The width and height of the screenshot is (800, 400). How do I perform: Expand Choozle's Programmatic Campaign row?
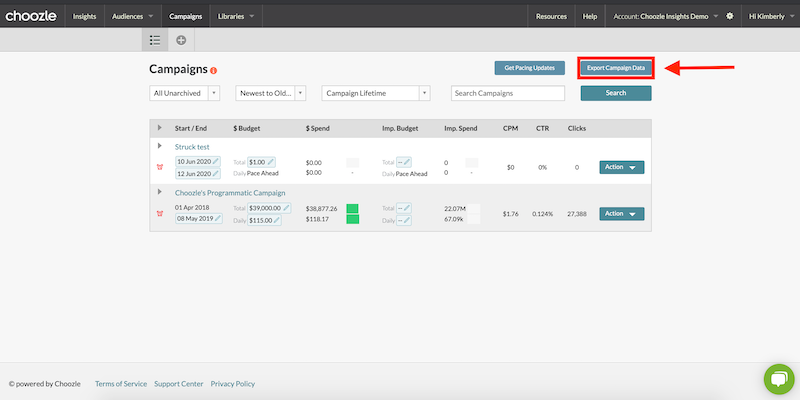pyautogui.click(x=160, y=192)
